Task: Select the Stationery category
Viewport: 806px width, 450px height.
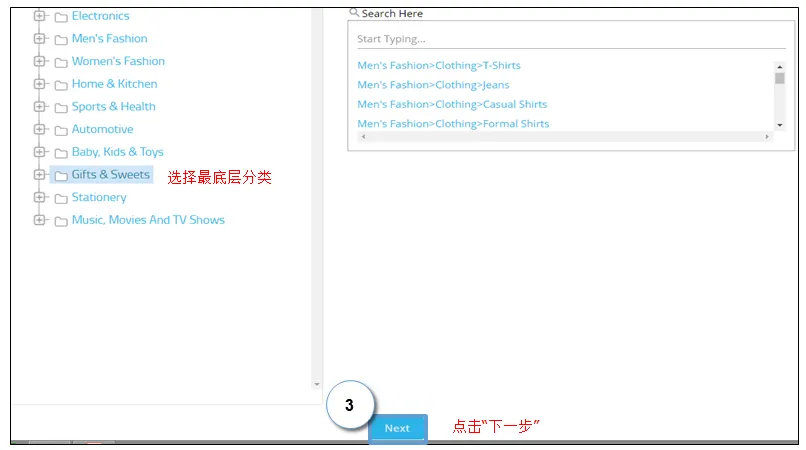Action: pos(99,197)
